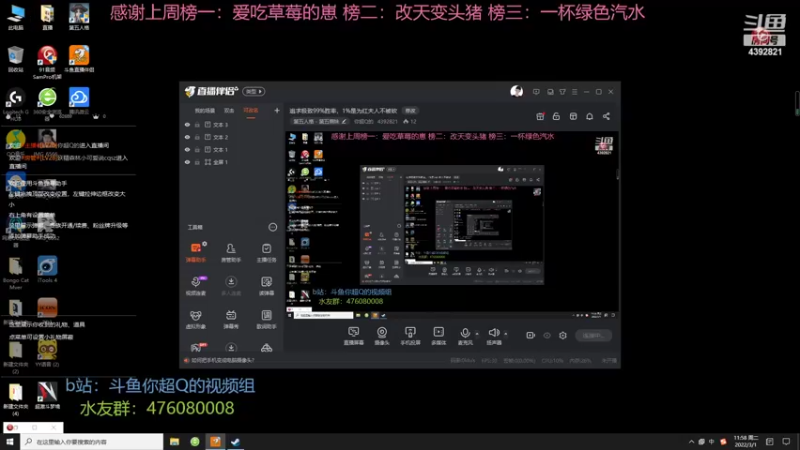The width and height of the screenshot is (800, 450).
Task: Open the 歌词助手 lyrics tool
Action: [x=266, y=319]
